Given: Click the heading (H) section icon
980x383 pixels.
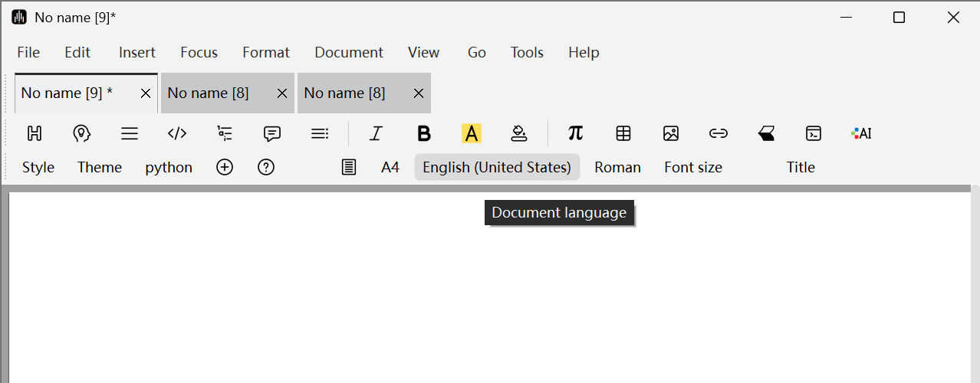Looking at the screenshot, I should tap(34, 133).
